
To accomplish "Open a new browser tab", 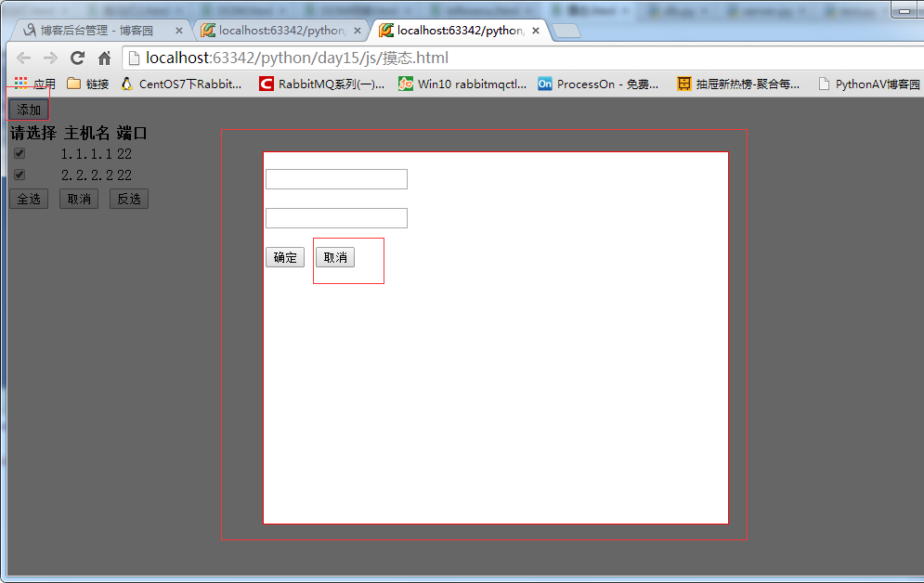I will click(566, 32).
